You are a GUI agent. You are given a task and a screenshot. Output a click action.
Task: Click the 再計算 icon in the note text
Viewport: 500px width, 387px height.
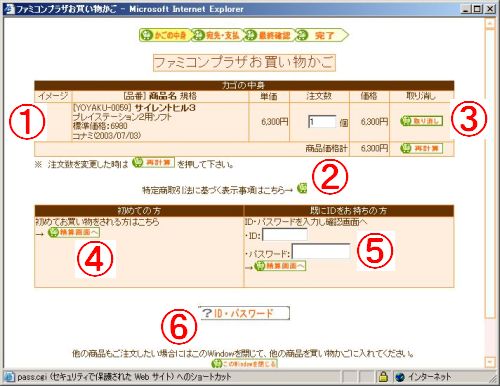(153, 163)
